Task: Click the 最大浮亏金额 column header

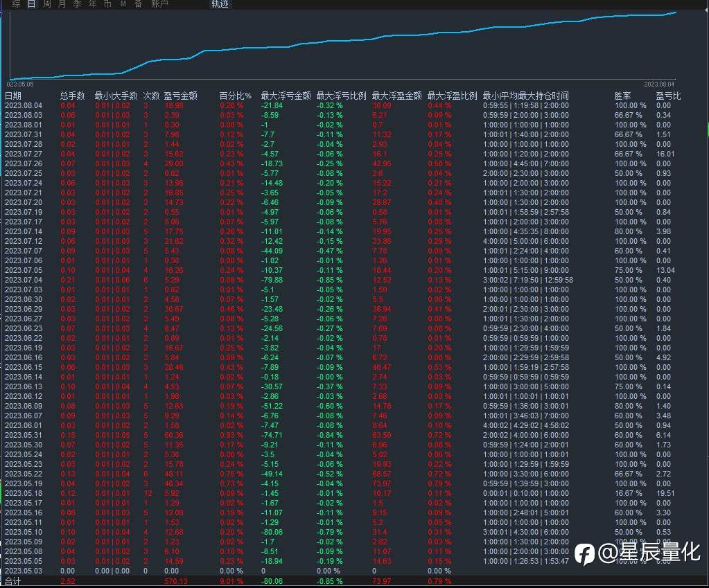Action: coord(286,96)
